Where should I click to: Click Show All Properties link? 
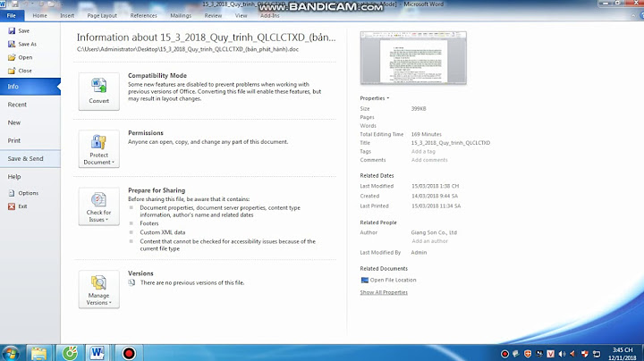(x=384, y=292)
